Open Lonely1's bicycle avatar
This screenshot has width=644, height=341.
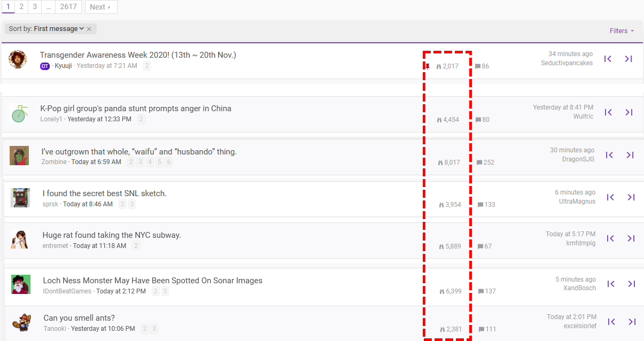[19, 113]
